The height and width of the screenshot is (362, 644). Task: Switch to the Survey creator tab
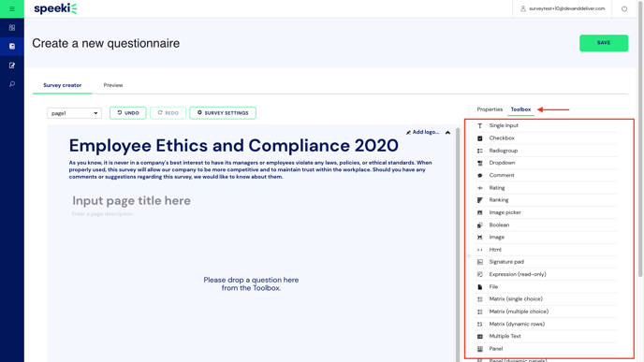[63, 85]
